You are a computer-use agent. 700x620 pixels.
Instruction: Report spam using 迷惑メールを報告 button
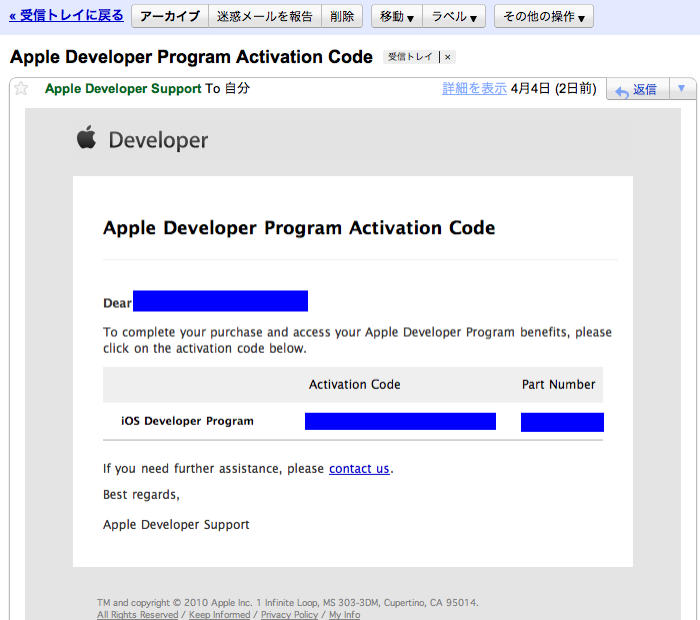[265, 17]
